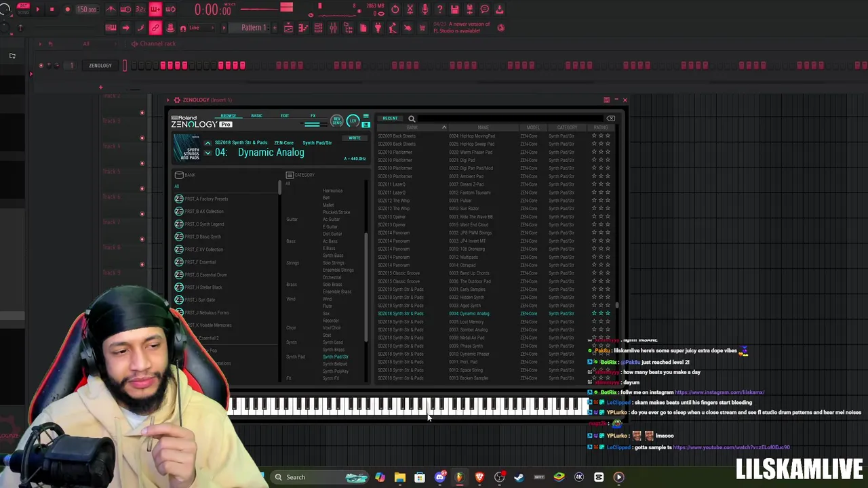Click the RECENT button

pos(390,119)
